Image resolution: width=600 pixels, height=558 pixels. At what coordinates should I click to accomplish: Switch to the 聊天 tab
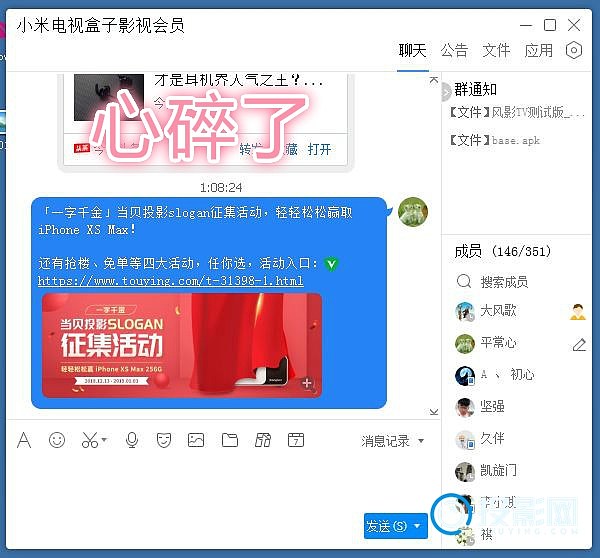[x=412, y=51]
